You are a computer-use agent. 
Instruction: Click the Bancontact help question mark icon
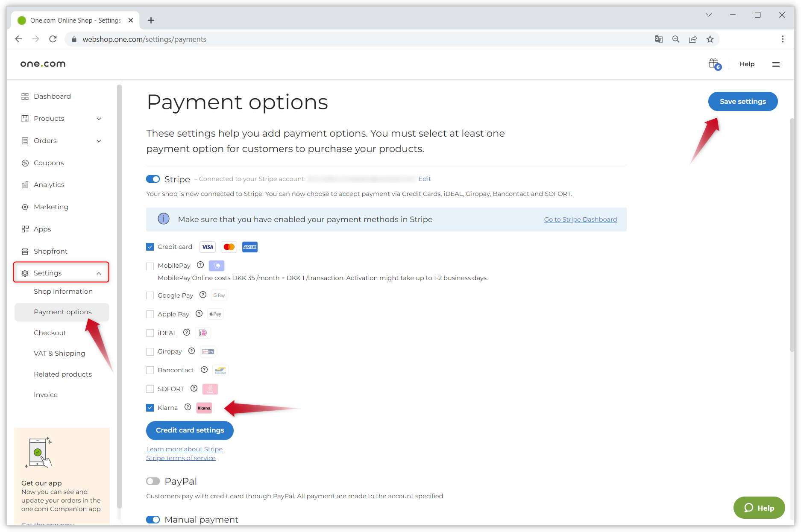pos(204,370)
